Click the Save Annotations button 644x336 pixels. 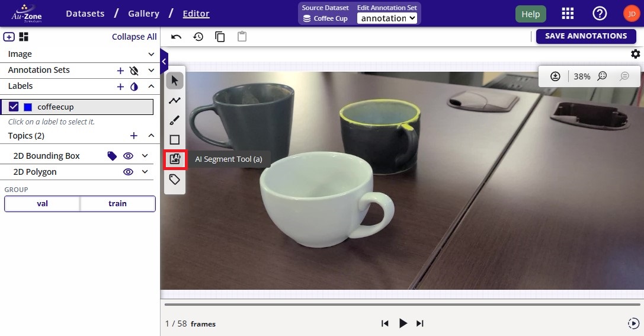click(585, 36)
